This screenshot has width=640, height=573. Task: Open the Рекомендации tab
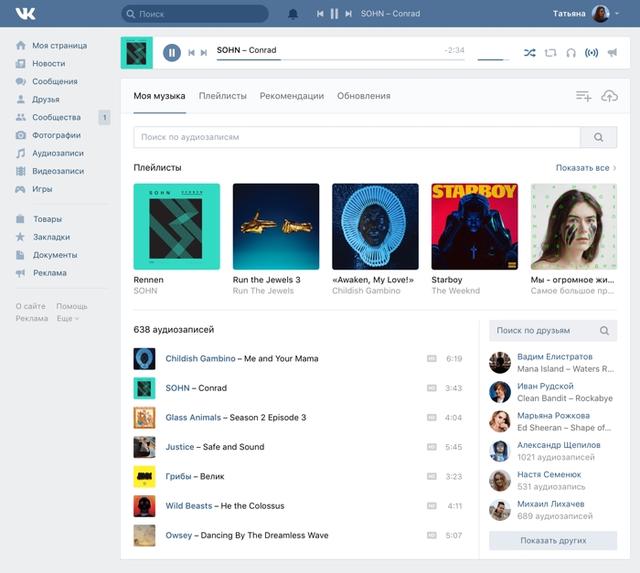[x=291, y=96]
